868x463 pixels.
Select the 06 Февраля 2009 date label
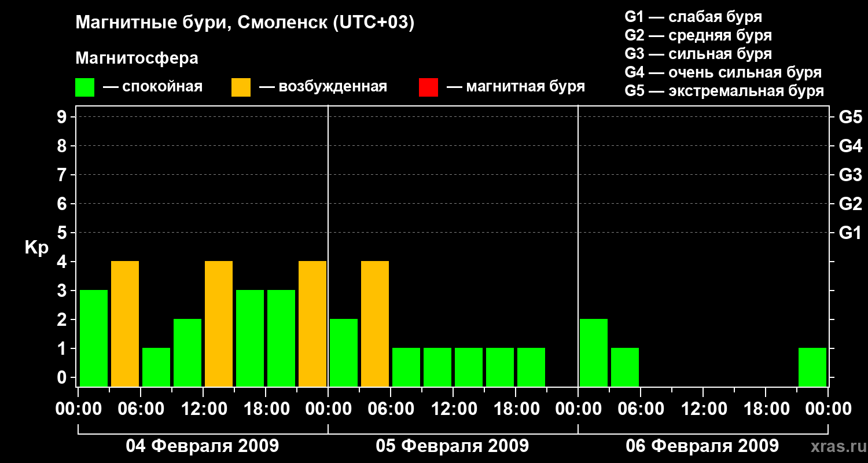pyautogui.click(x=703, y=446)
